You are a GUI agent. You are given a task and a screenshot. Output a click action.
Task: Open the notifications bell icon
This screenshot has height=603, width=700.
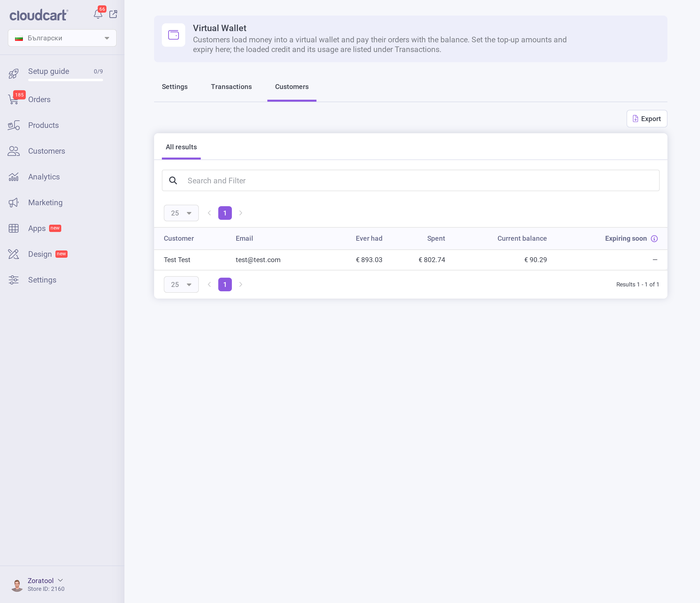98,14
